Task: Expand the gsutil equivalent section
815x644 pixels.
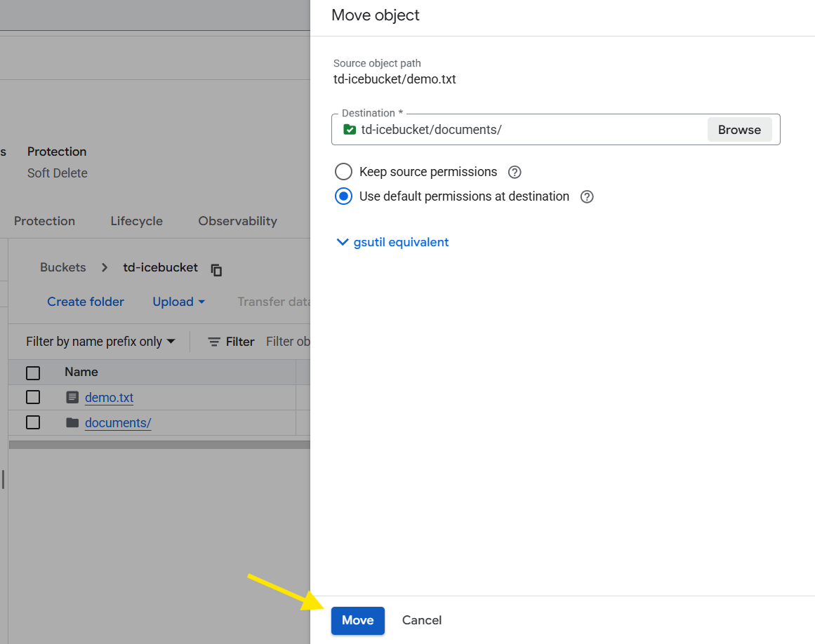Action: [393, 242]
